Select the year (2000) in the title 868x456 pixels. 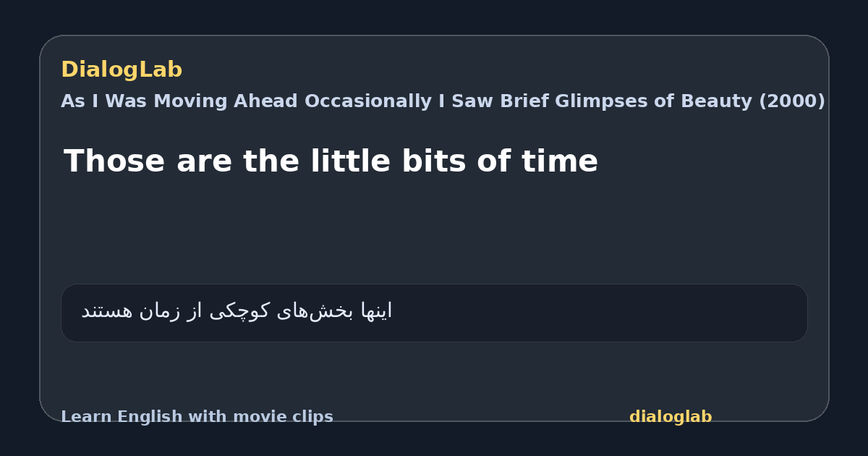click(791, 101)
